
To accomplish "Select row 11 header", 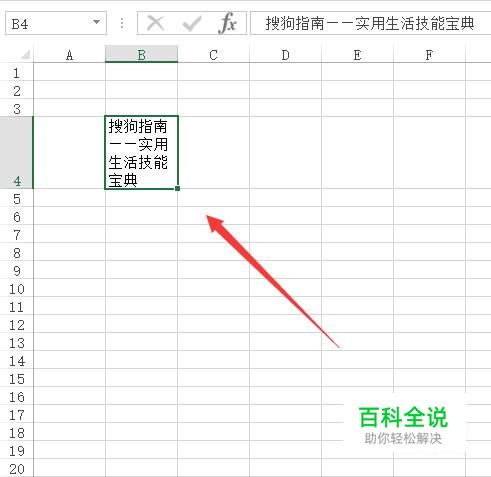I will coord(17,306).
